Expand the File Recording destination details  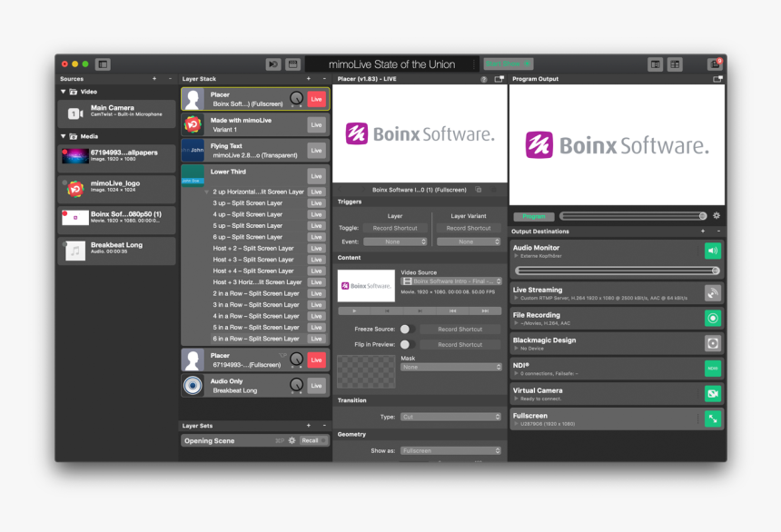(x=516, y=323)
